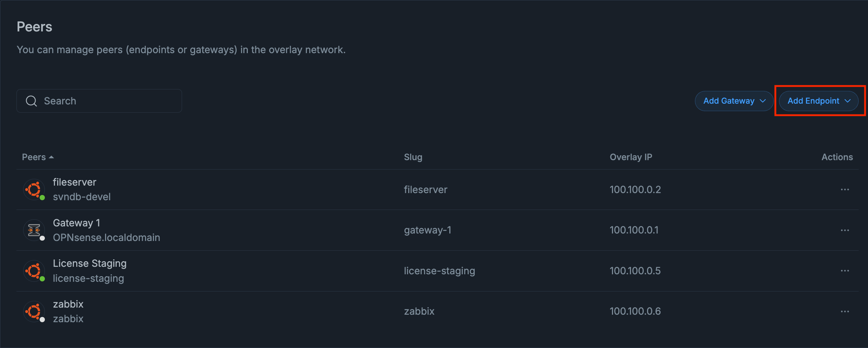
Task: Click the Ubuntu logo beside zabbix
Action: pyautogui.click(x=34, y=311)
